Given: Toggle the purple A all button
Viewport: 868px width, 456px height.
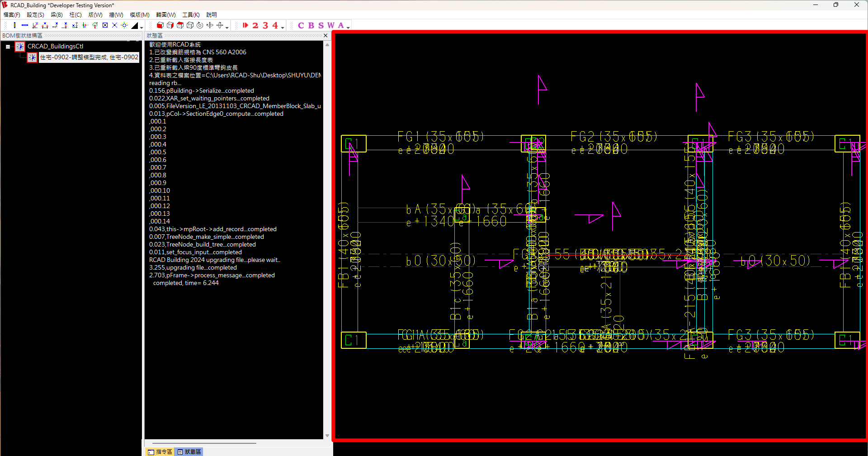Looking at the screenshot, I should click(x=341, y=25).
